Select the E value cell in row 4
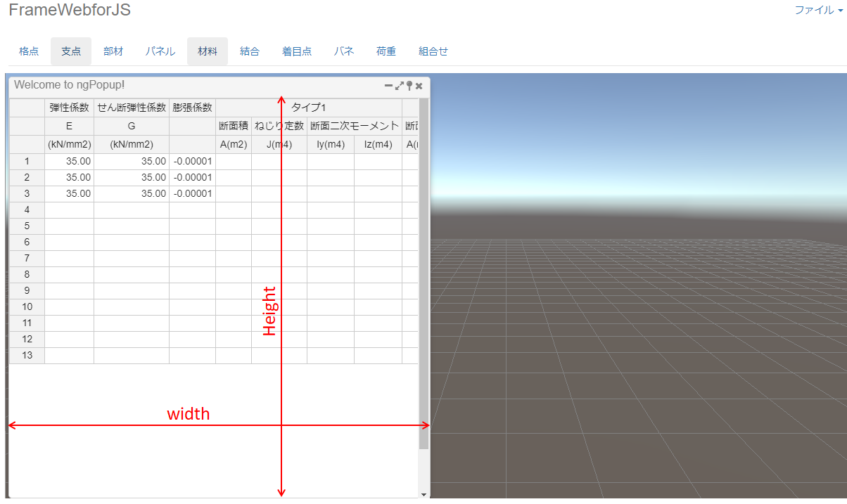 point(68,209)
